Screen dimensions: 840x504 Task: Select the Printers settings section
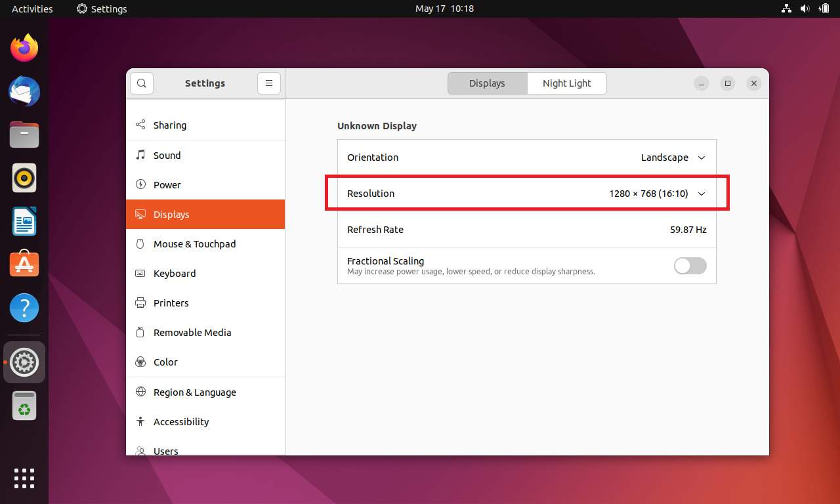click(171, 303)
